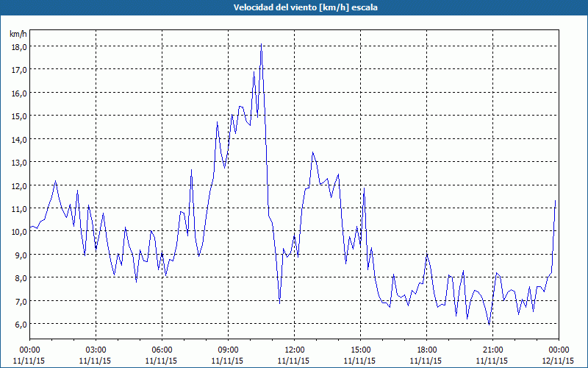
Task: Click the '11,0' y-axis label
Action: click(19, 209)
